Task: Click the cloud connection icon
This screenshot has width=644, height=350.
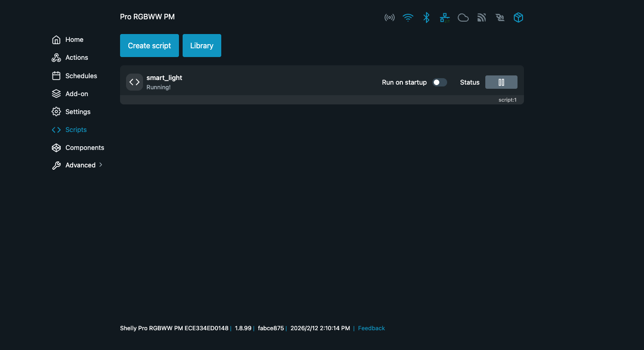Action: (463, 18)
